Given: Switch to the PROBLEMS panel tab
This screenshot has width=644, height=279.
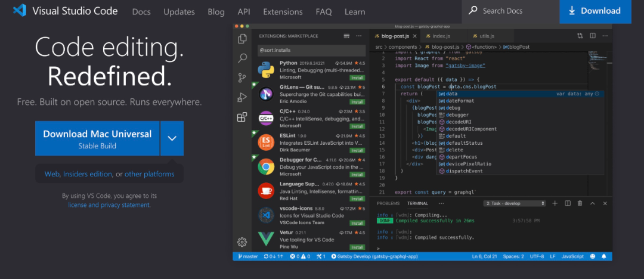Looking at the screenshot, I should click(388, 203).
